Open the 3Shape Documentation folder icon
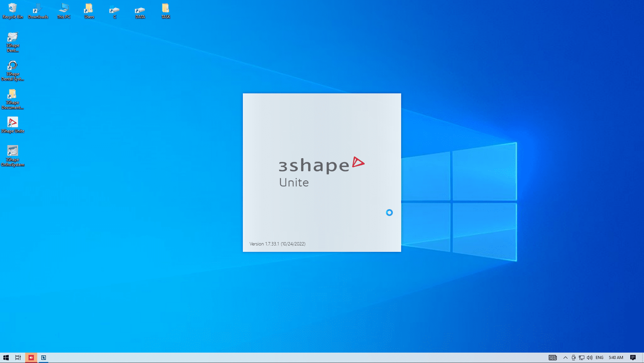 (x=12, y=94)
